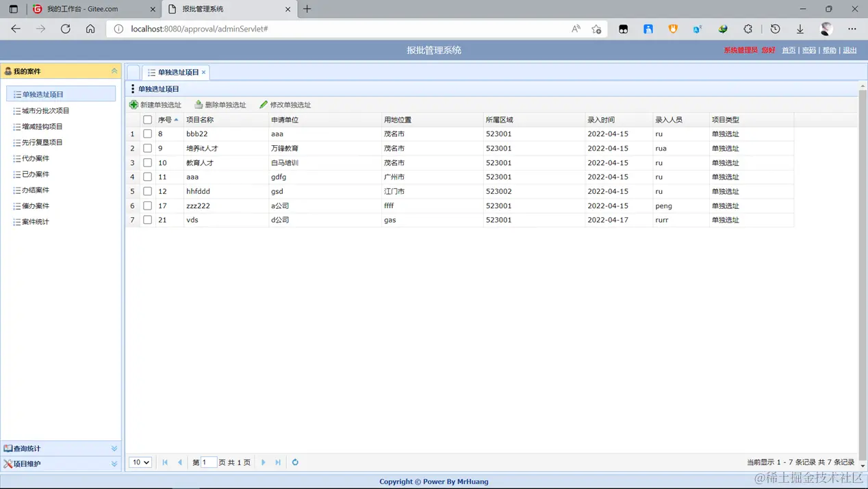The height and width of the screenshot is (489, 868).
Task: Check the row for bbb22
Action: click(147, 134)
